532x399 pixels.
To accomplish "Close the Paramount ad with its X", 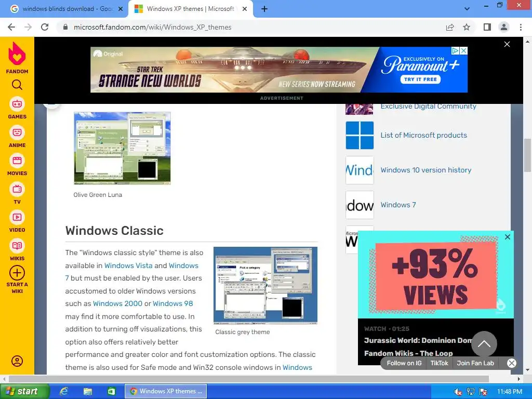I will (x=463, y=50).
